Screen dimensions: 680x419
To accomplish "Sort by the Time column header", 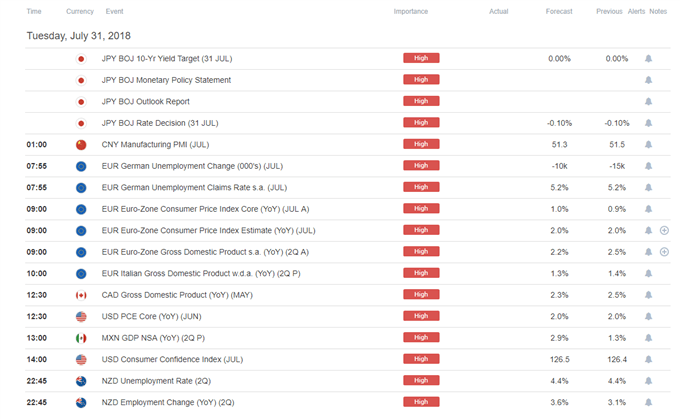I will tap(34, 11).
